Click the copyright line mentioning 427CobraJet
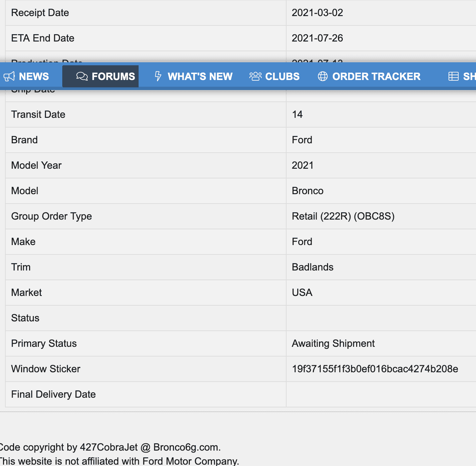 pyautogui.click(x=110, y=447)
